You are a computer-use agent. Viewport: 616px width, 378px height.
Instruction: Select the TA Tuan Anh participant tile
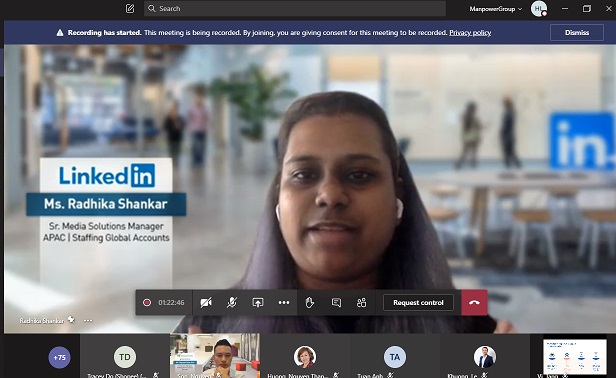pos(394,356)
